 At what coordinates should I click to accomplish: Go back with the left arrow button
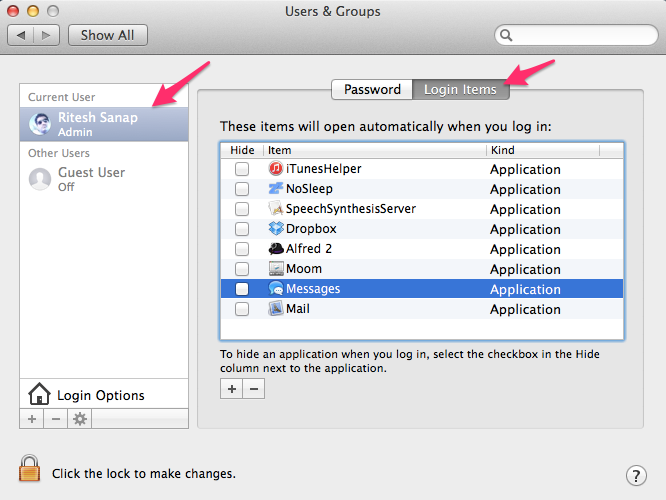point(21,35)
